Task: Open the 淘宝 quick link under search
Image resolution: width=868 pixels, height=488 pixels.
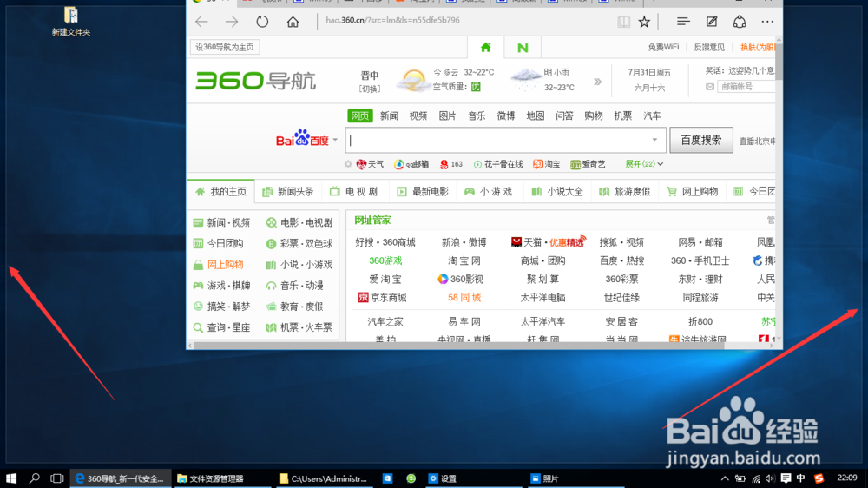Action: (x=546, y=164)
